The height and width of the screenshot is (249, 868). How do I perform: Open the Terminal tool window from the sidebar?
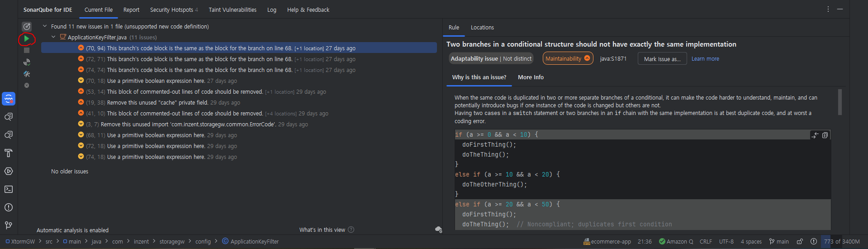point(9,189)
